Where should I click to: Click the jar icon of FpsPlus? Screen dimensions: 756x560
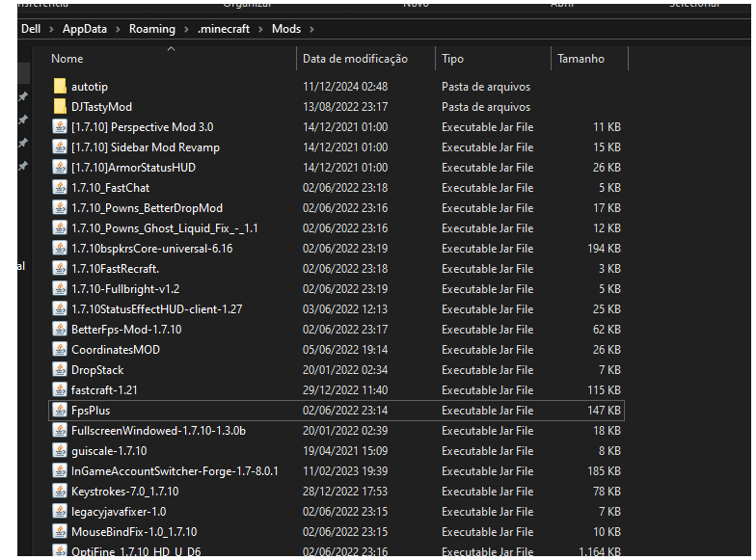coord(60,411)
